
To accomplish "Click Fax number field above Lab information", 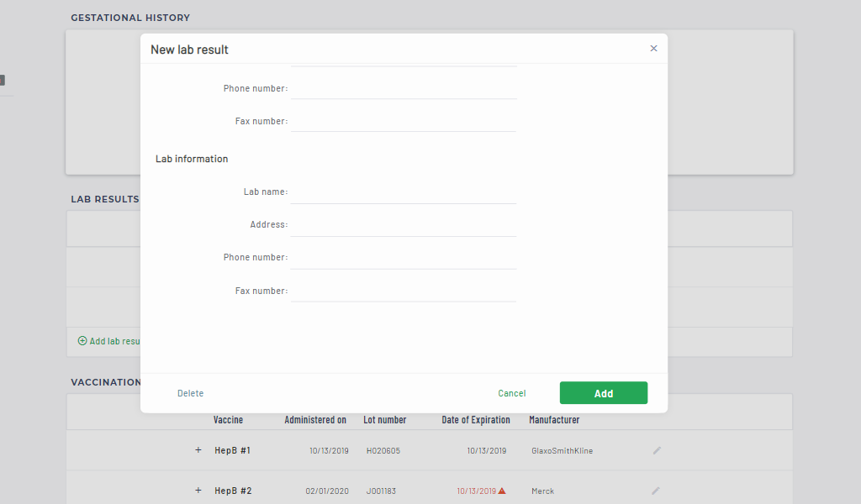I will [x=403, y=121].
